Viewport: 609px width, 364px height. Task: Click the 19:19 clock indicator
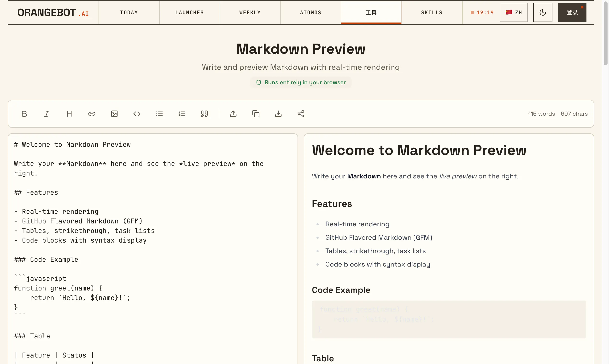pos(482,12)
